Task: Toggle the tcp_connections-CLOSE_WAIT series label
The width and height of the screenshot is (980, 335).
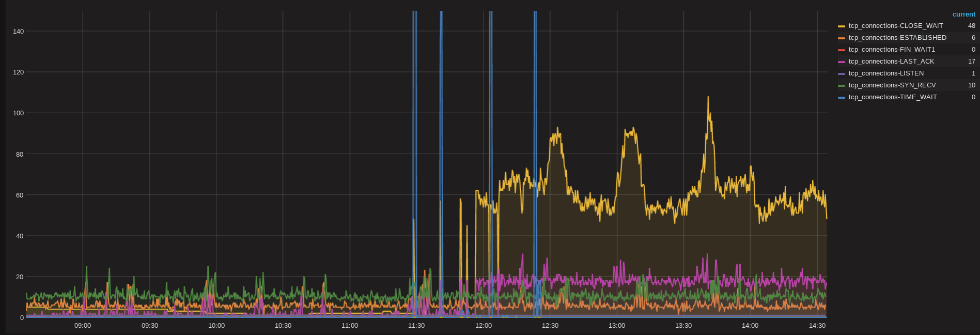Action: (x=895, y=26)
